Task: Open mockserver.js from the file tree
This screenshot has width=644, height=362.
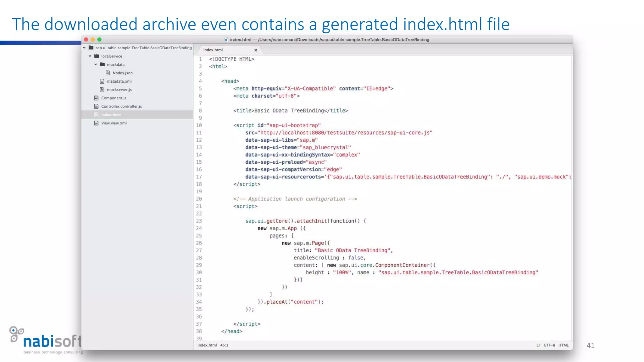Action: (119, 90)
